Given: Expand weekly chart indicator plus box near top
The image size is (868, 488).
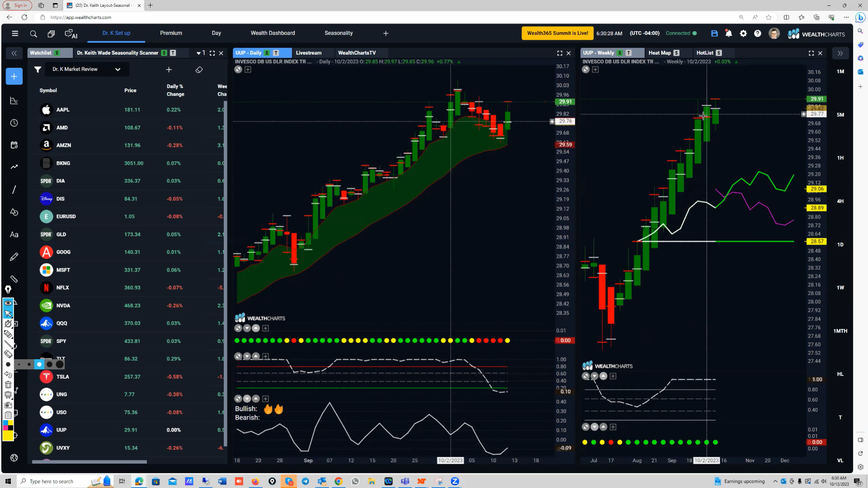Looking at the screenshot, I should coord(595,70).
